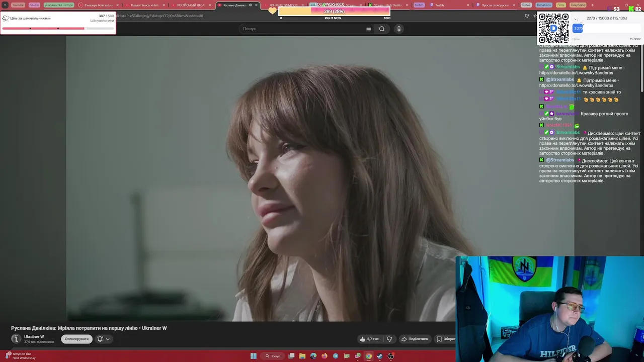
Task: Open the on-screen keyboard icon in search
Action: click(x=369, y=29)
